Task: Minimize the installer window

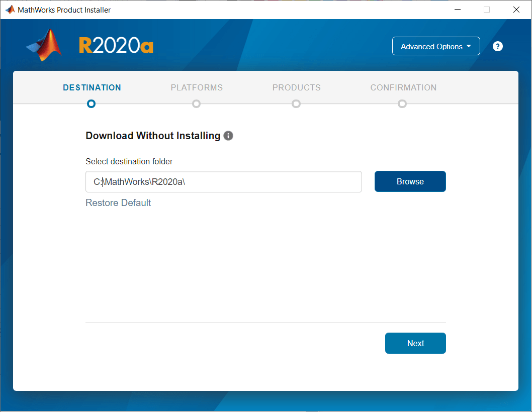Action: [x=457, y=9]
